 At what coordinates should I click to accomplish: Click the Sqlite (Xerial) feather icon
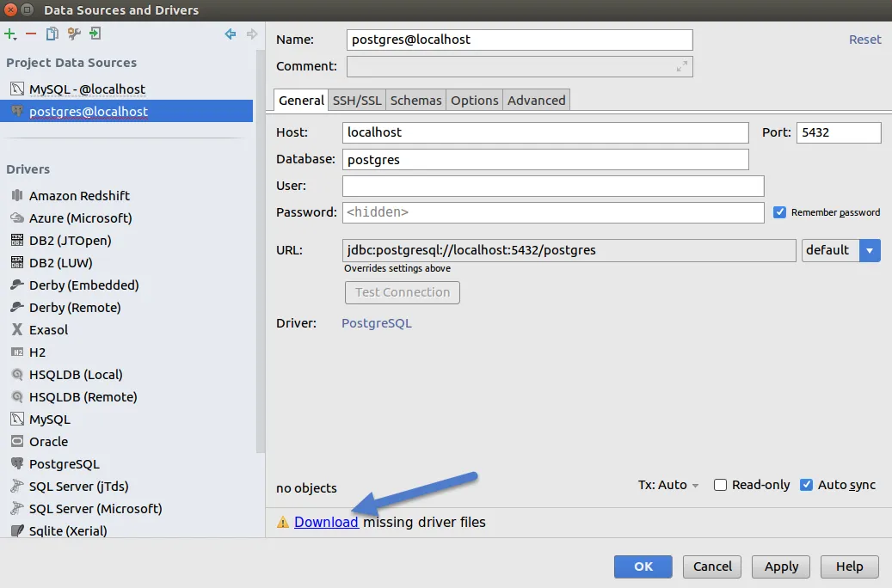pos(18,530)
